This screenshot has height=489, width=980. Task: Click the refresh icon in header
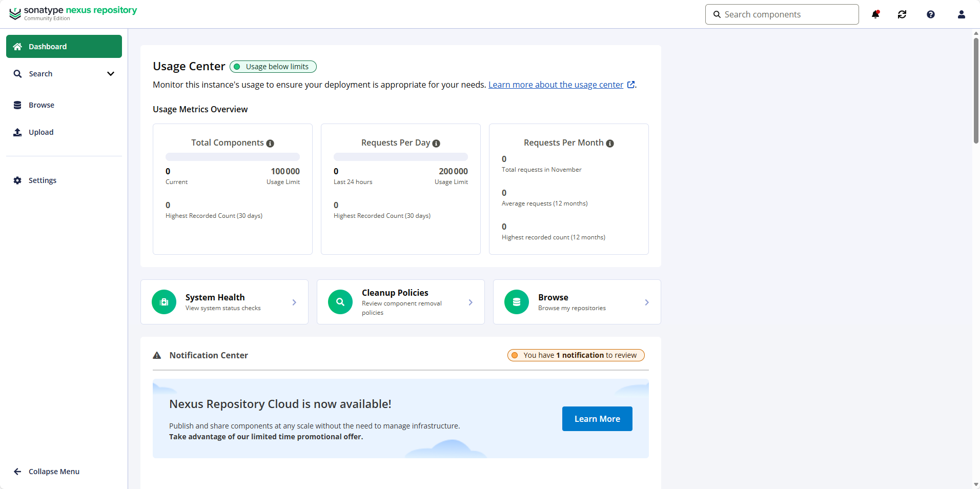coord(902,14)
